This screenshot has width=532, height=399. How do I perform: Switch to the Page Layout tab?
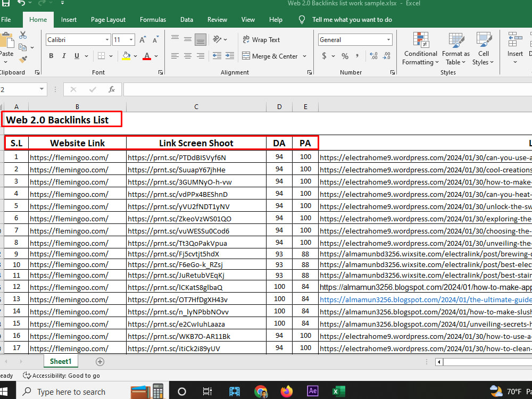pyautogui.click(x=108, y=20)
